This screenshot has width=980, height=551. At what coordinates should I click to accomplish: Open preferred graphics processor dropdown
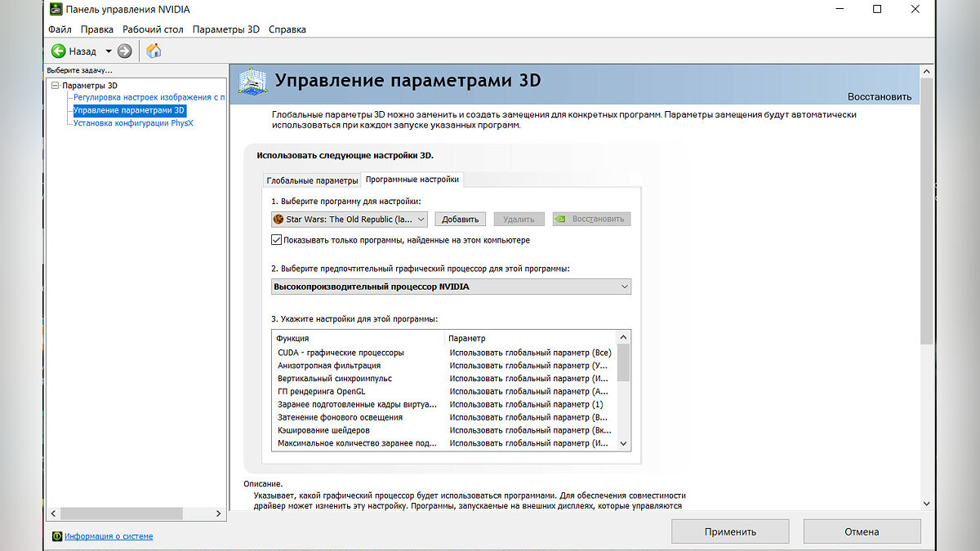[x=624, y=287]
